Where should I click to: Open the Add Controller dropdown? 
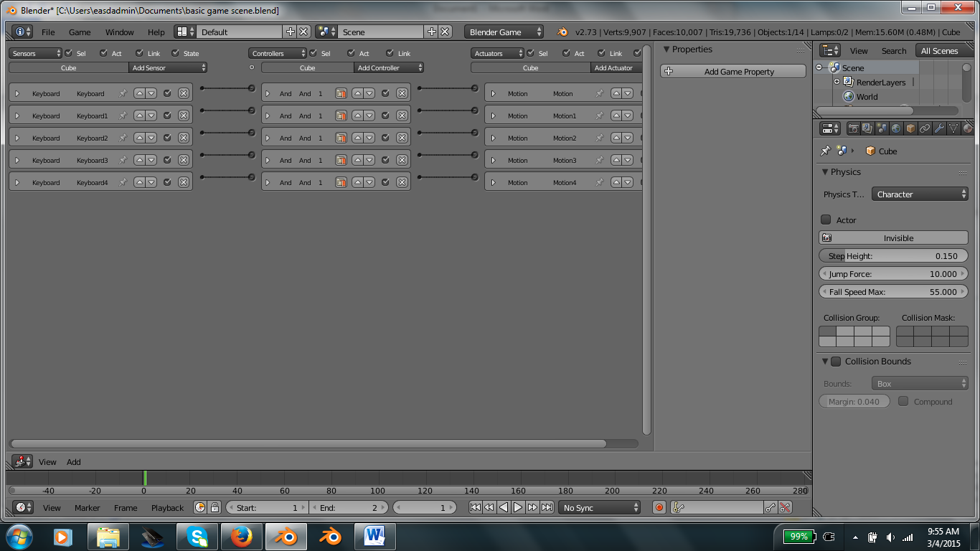coord(389,67)
